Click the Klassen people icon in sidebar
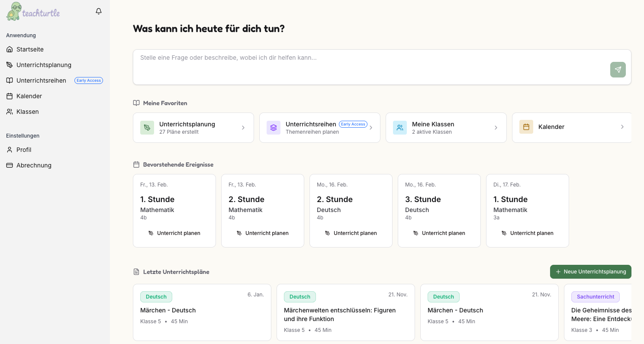The width and height of the screenshot is (644, 344). tap(10, 112)
